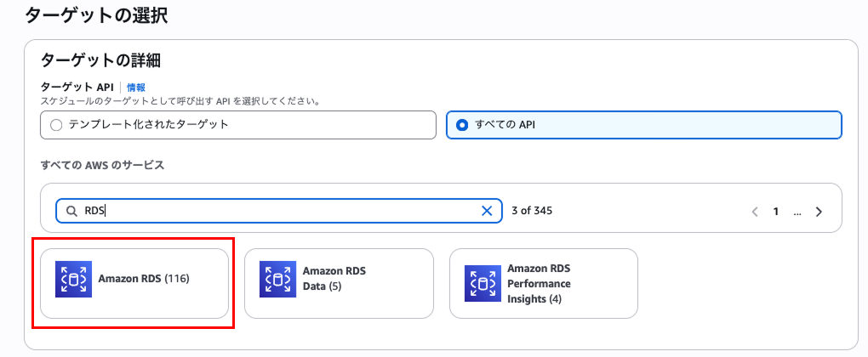Go to the next page of services
Screen dimensions: 868x357
click(819, 211)
